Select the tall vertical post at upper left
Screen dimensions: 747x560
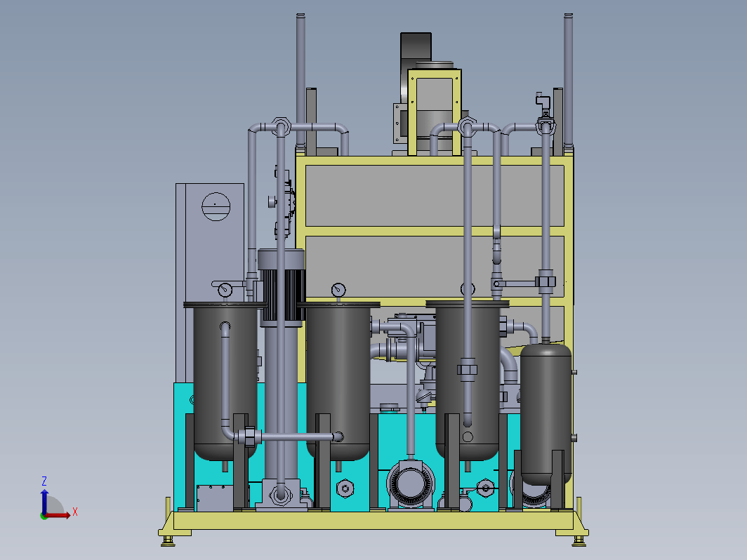[x=300, y=81]
